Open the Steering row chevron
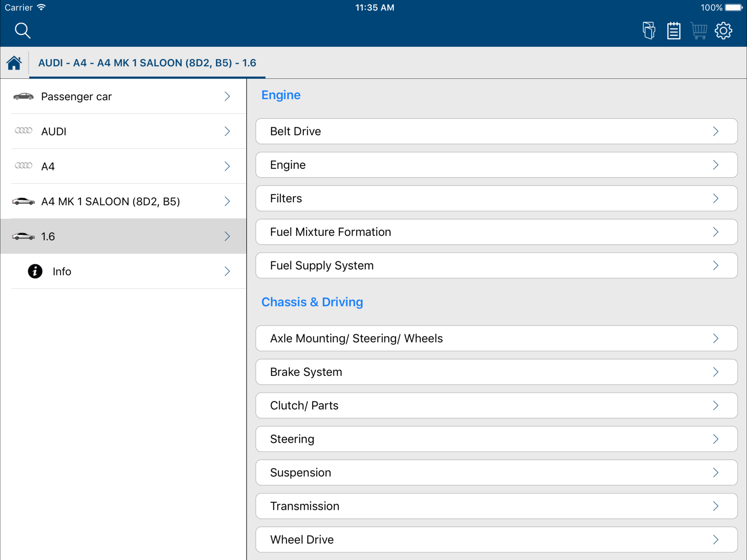Screen dimensions: 747x560 click(x=716, y=439)
